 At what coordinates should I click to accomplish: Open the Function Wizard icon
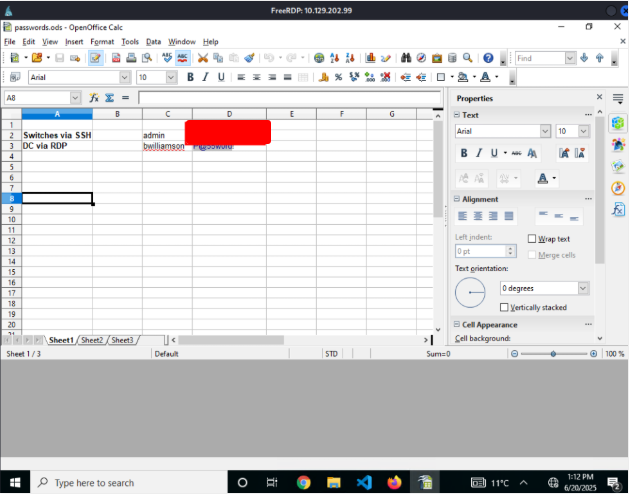coord(93,98)
